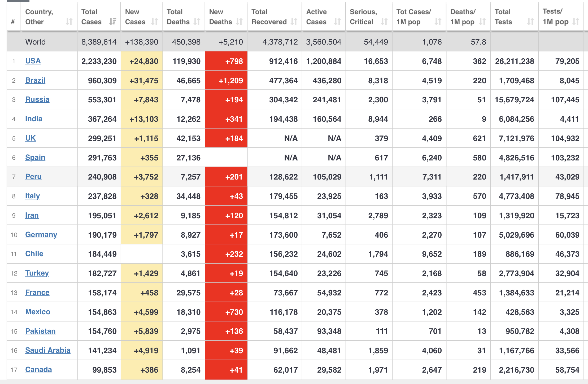The height and width of the screenshot is (384, 588).
Task: Sort by New Cases using arrow icon
Action: click(155, 21)
